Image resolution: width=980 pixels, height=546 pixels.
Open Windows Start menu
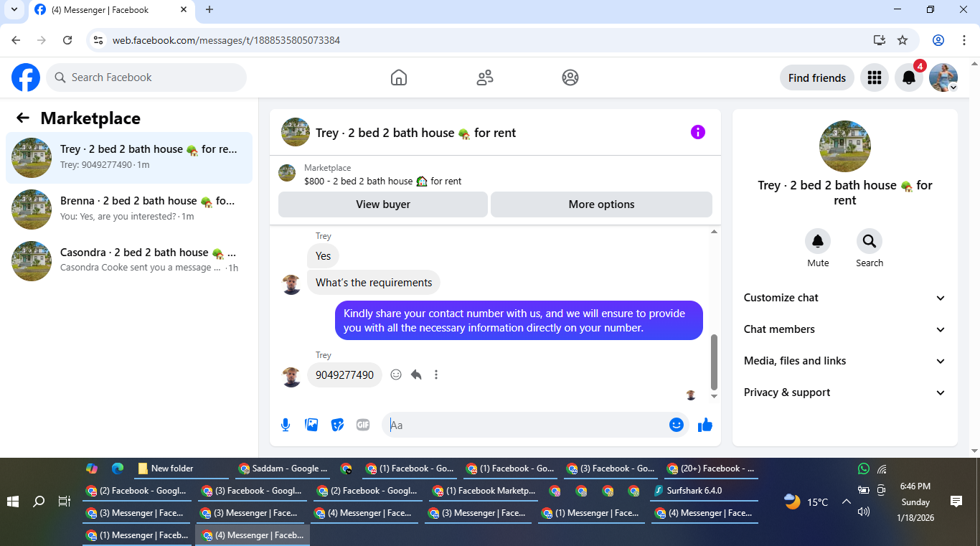13,502
